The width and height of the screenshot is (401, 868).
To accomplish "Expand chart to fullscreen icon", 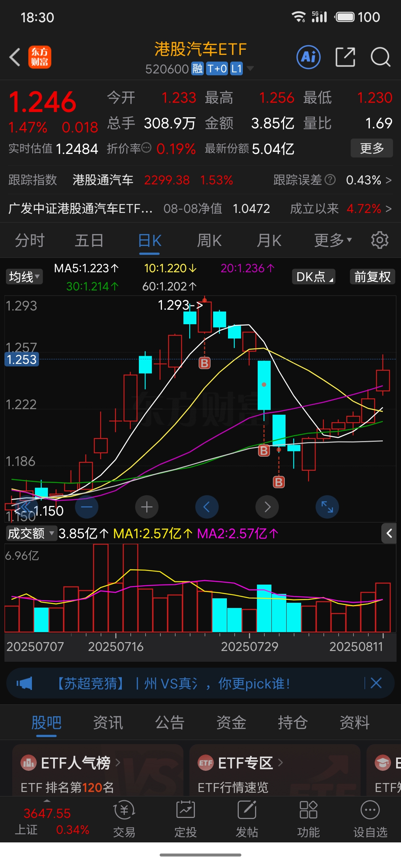I will pos(327,507).
